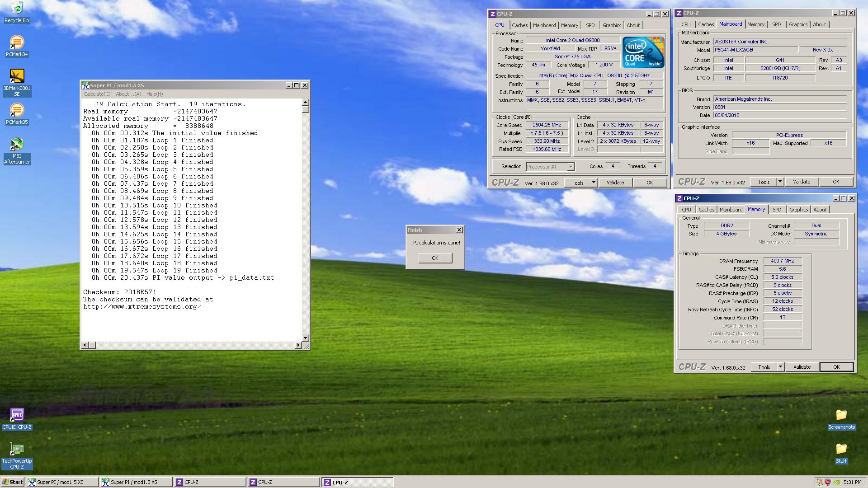868x488 pixels.
Task: Click Super PI vertical scrollbar down arrow
Action: pyautogui.click(x=306, y=338)
